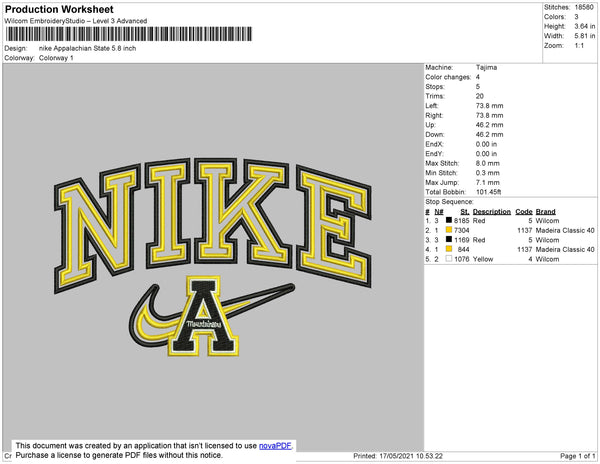Click 'Madeira Classic 40' in stop row 4
Screen dimensions: 600x464
point(565,249)
